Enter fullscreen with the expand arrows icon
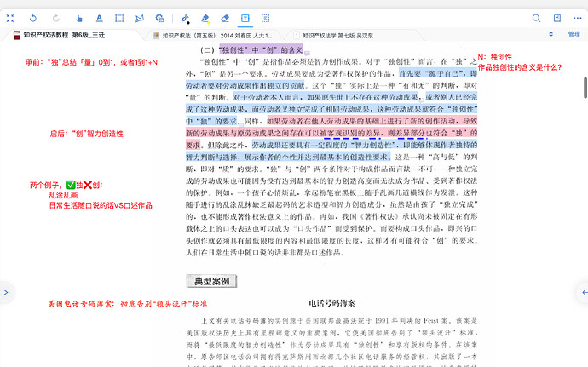 coord(10,19)
